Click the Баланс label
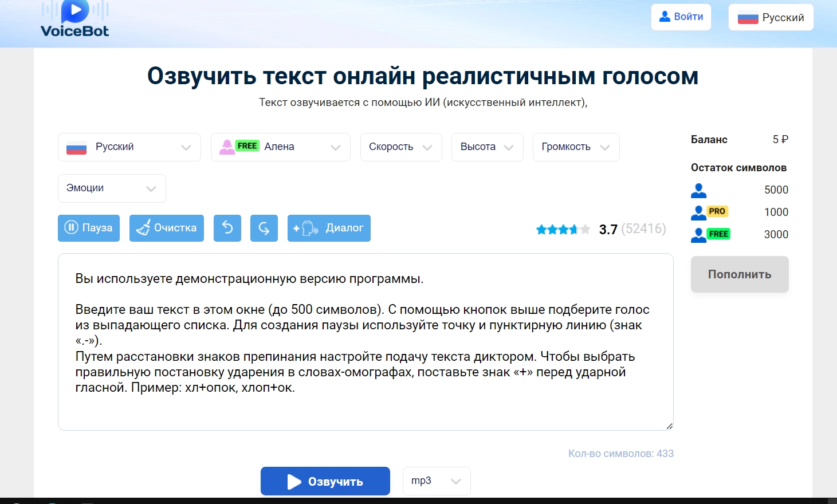 click(709, 140)
